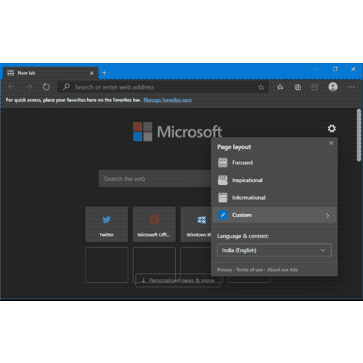Choose the Custom page layout option

(274, 215)
